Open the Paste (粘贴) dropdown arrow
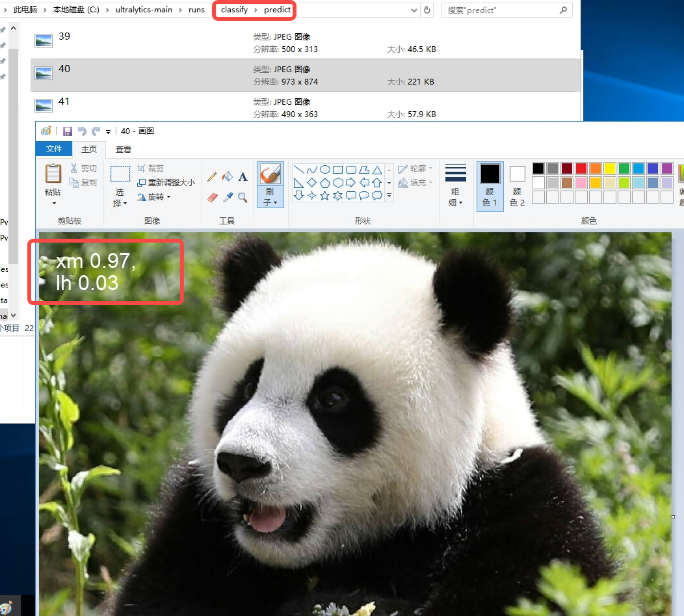Screen dimensions: 684x616 54,204
